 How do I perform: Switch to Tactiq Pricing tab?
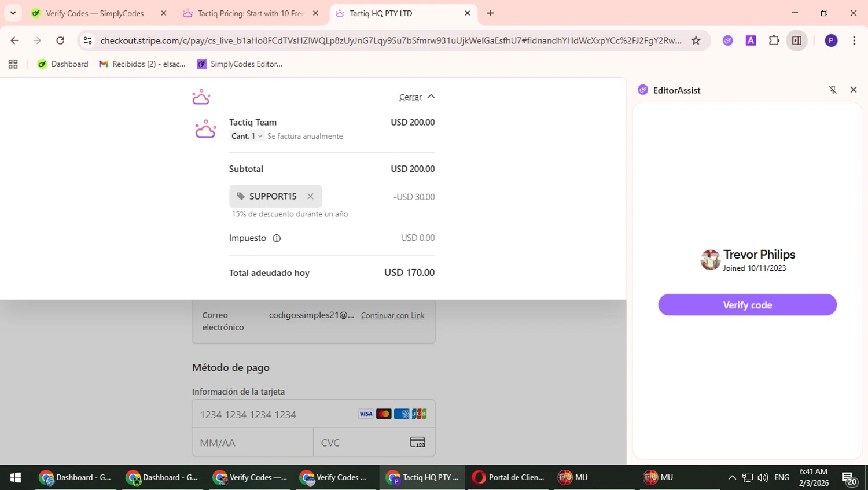[x=251, y=13]
